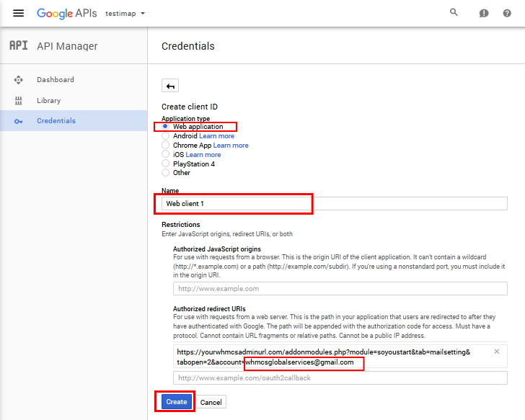Open the Library menu item

coord(48,101)
